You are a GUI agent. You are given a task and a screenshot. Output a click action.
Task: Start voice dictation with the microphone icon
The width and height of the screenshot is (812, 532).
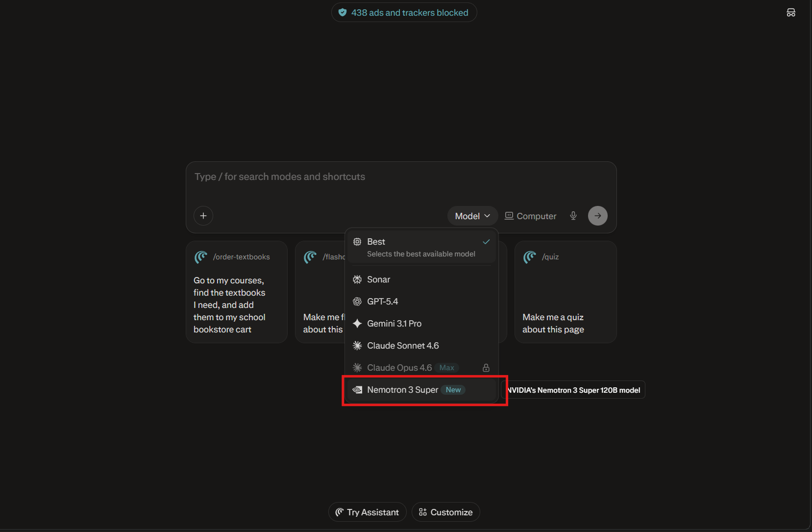(x=573, y=216)
